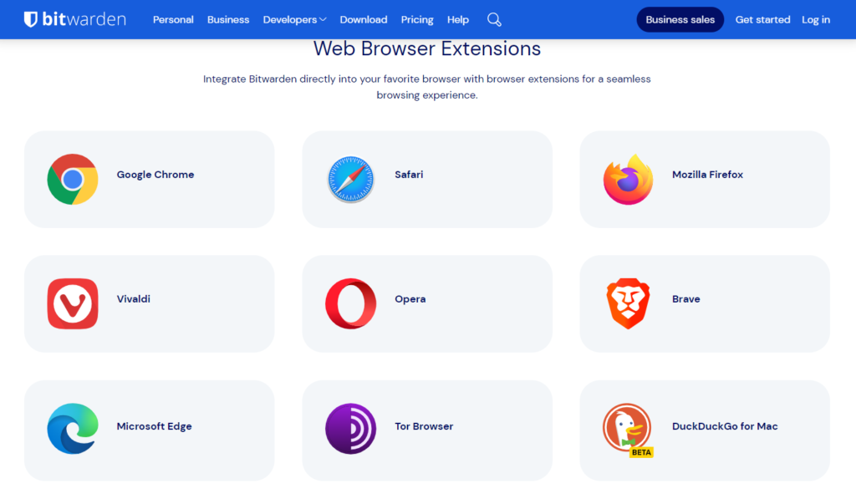Expand the Developers dropdown menu
Viewport: 856px width, 504px height.
(x=294, y=19)
